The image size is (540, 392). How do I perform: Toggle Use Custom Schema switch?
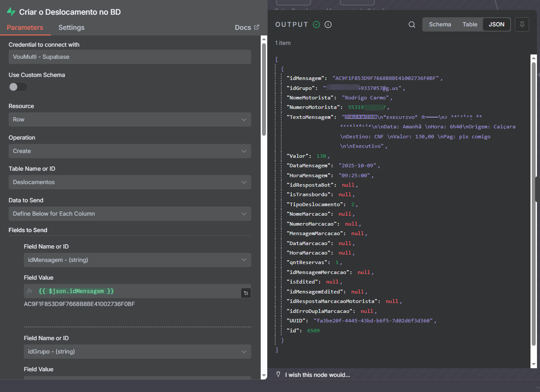(18, 87)
